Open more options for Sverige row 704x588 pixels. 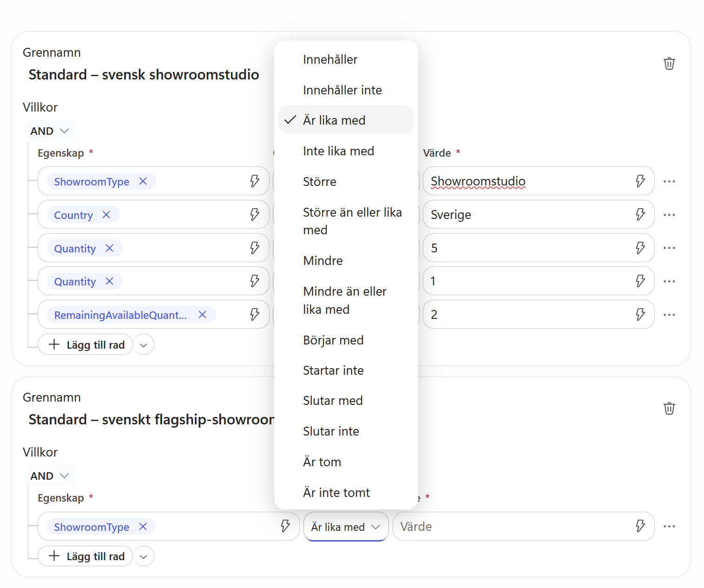pos(669,215)
